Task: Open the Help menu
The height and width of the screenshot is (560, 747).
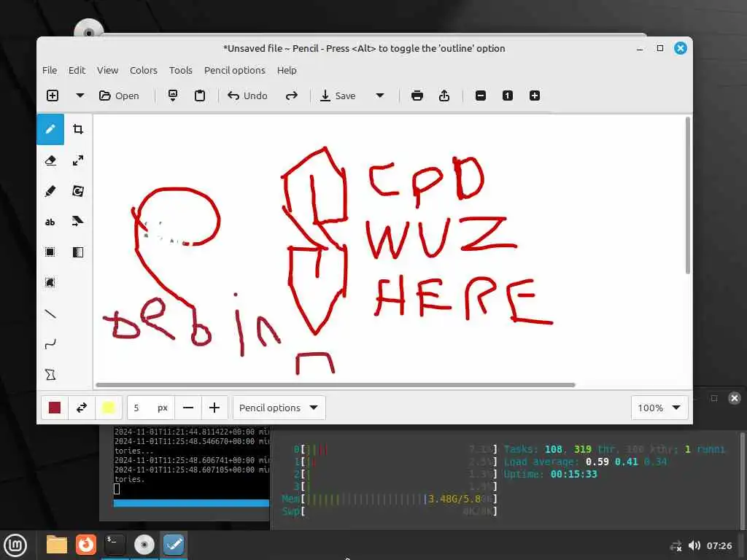Action: coord(287,70)
